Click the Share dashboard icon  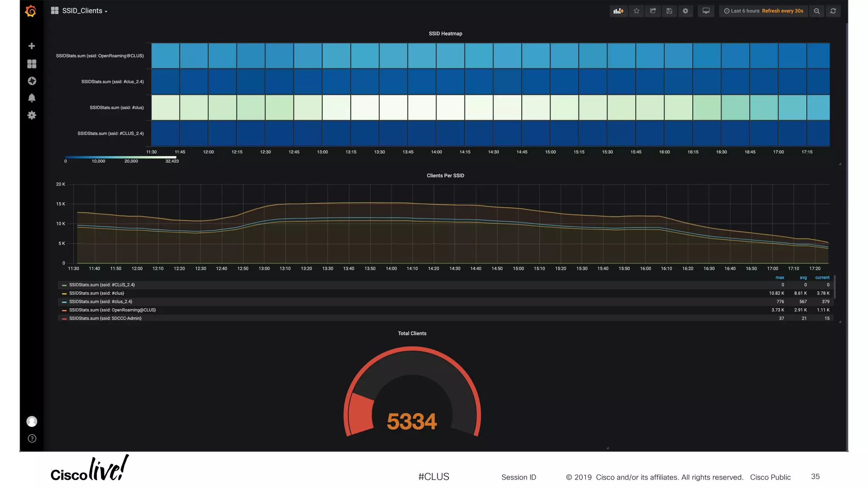point(653,11)
